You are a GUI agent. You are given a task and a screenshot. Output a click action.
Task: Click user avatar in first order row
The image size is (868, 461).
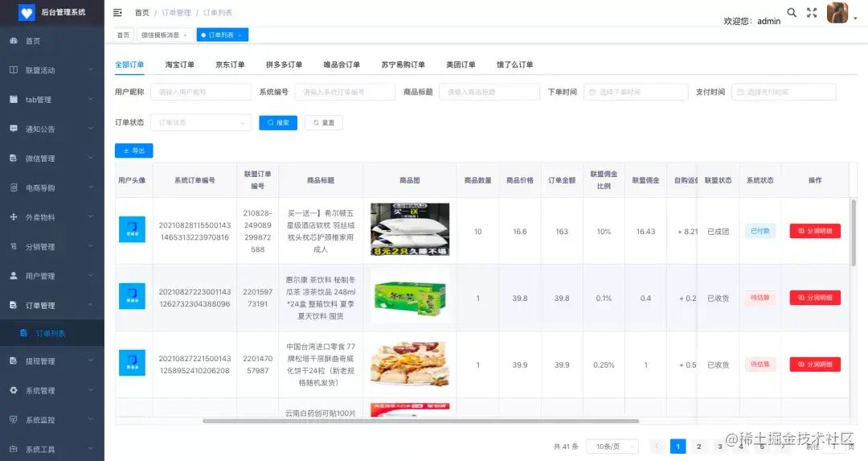tap(133, 229)
